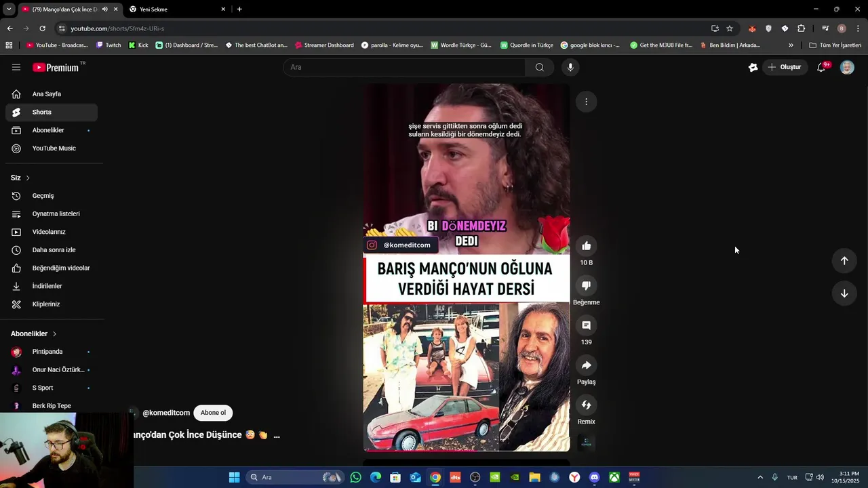868x488 pixels.
Task: Open the Kick bookmark
Action: point(138,45)
